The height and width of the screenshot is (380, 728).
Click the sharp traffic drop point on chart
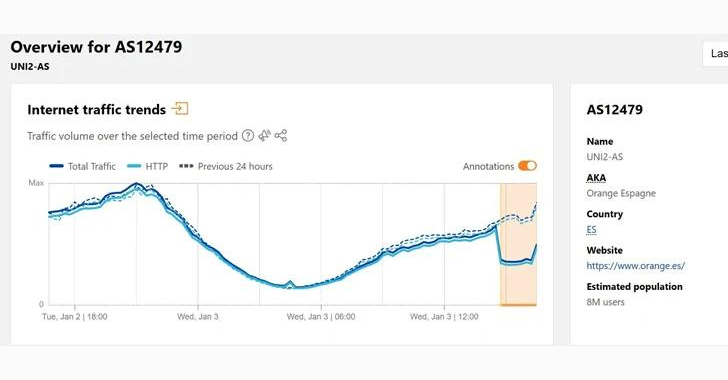click(498, 244)
